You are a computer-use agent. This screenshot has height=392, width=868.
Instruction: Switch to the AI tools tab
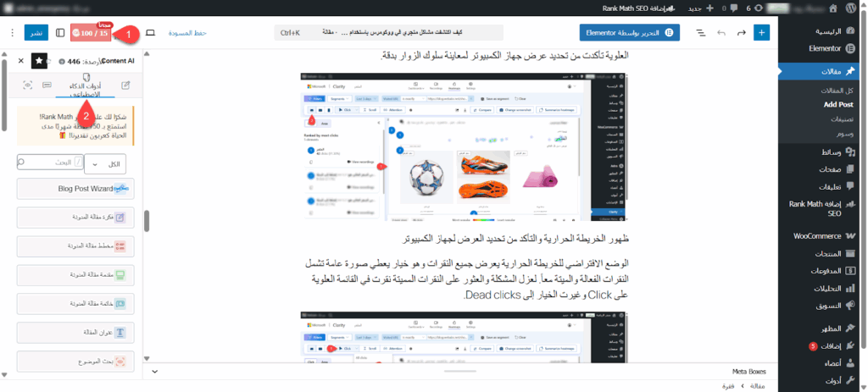point(86,86)
